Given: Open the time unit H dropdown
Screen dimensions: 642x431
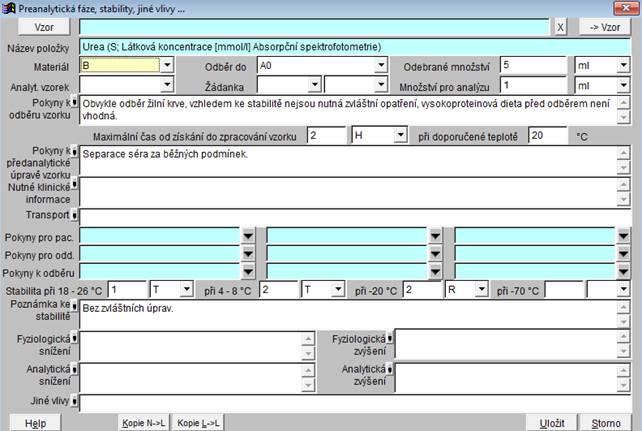Looking at the screenshot, I should (x=399, y=135).
